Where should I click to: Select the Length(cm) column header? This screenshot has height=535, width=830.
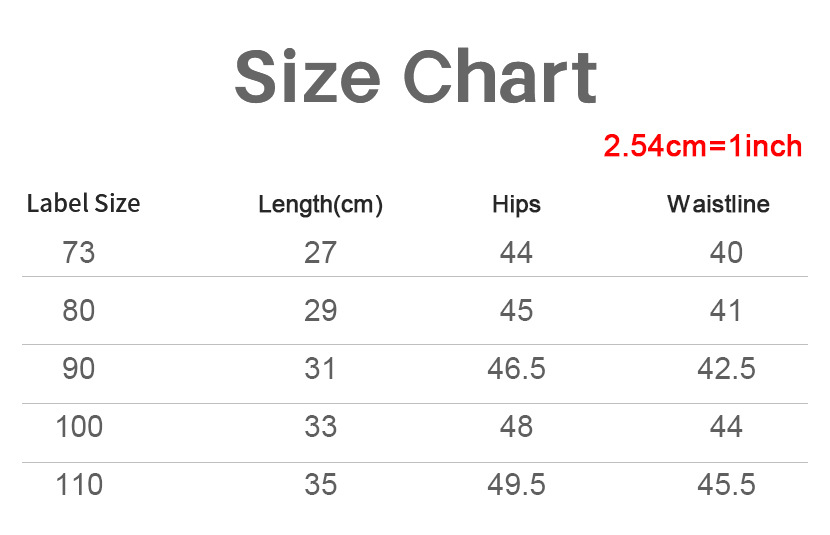coord(320,205)
